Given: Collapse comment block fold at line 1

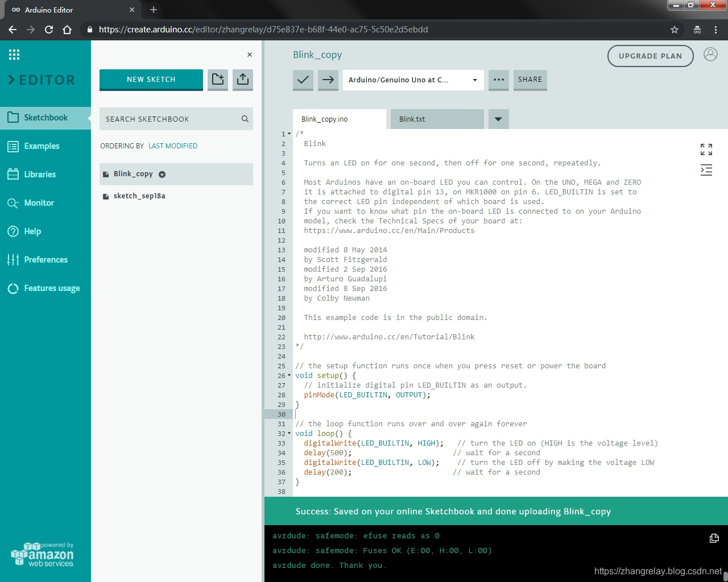Looking at the screenshot, I should pos(289,134).
